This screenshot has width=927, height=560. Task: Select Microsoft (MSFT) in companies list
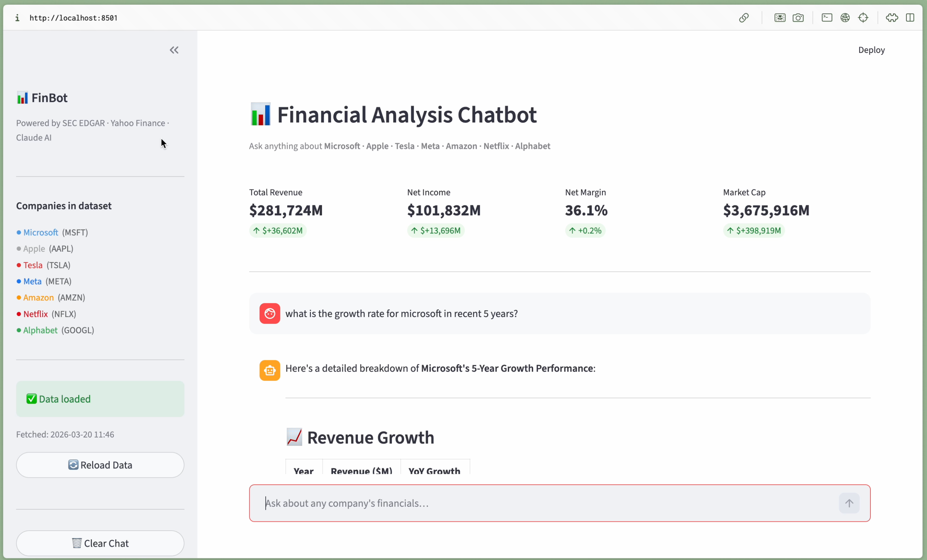[52, 232]
